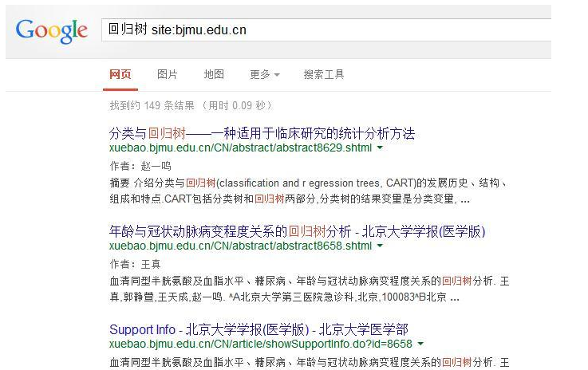Click the abstract8658.shtml green URL
588x370 pixels.
tap(240, 246)
